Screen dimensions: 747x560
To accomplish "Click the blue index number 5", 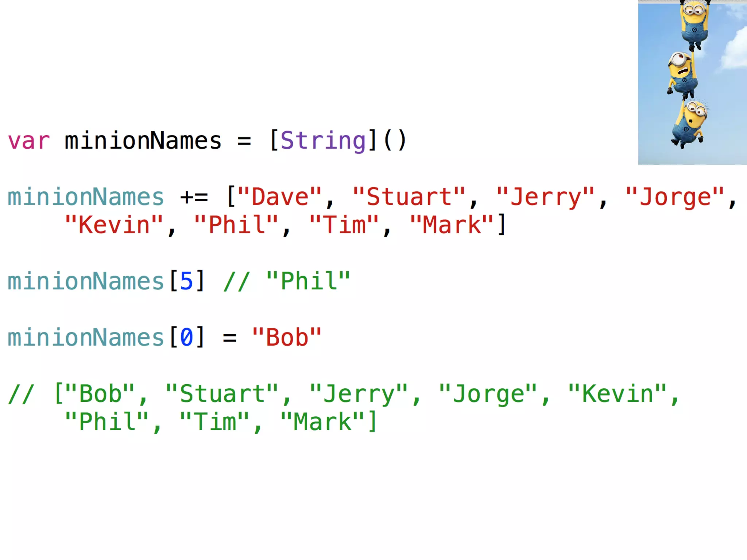I will click(x=186, y=281).
